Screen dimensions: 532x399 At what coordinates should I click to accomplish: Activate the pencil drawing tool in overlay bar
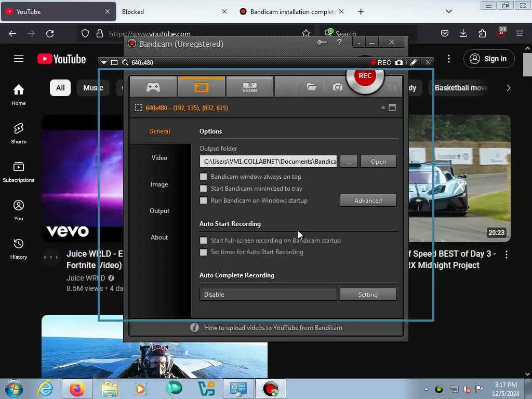tap(413, 62)
